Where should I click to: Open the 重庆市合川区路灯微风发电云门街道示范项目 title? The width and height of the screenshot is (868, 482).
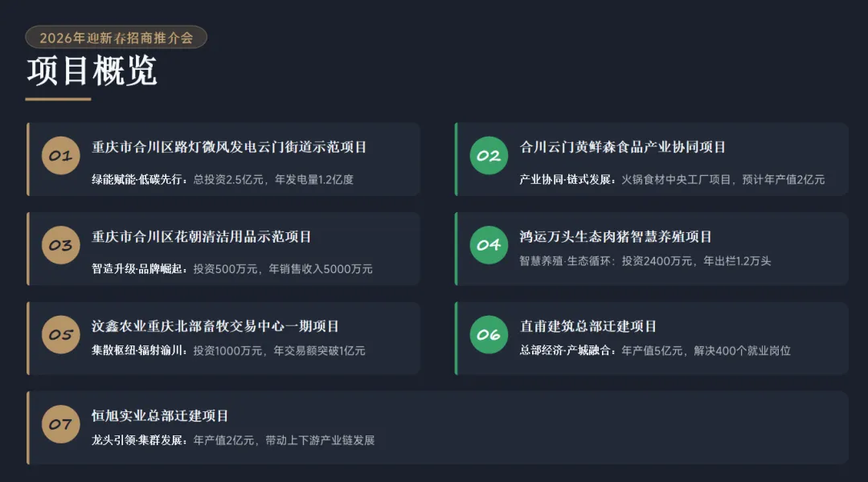(x=229, y=147)
